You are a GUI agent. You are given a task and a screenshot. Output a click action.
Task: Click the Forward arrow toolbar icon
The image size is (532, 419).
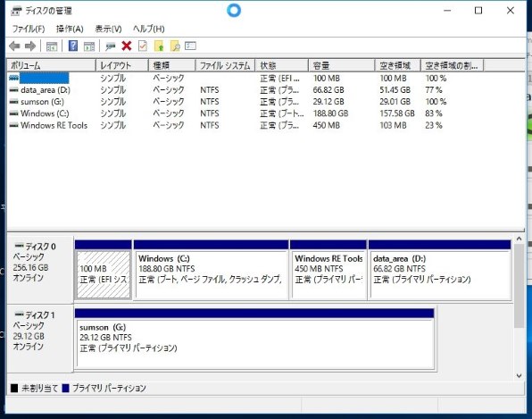30,46
